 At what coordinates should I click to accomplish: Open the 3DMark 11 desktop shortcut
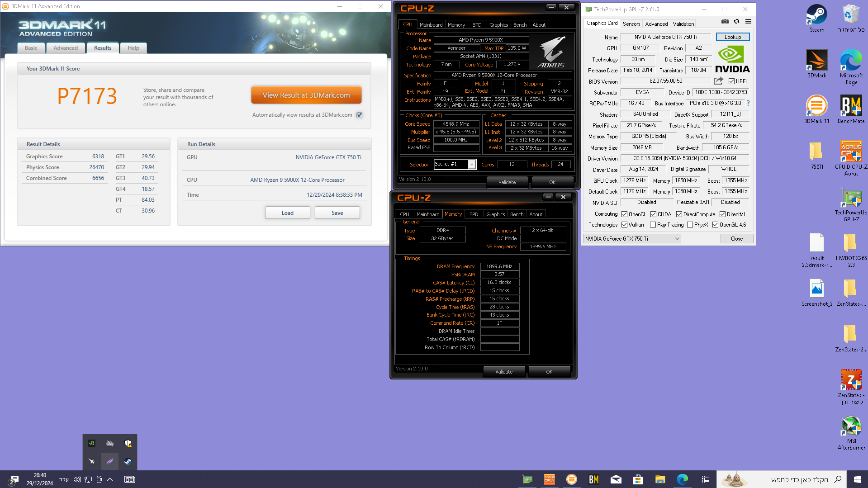(816, 109)
